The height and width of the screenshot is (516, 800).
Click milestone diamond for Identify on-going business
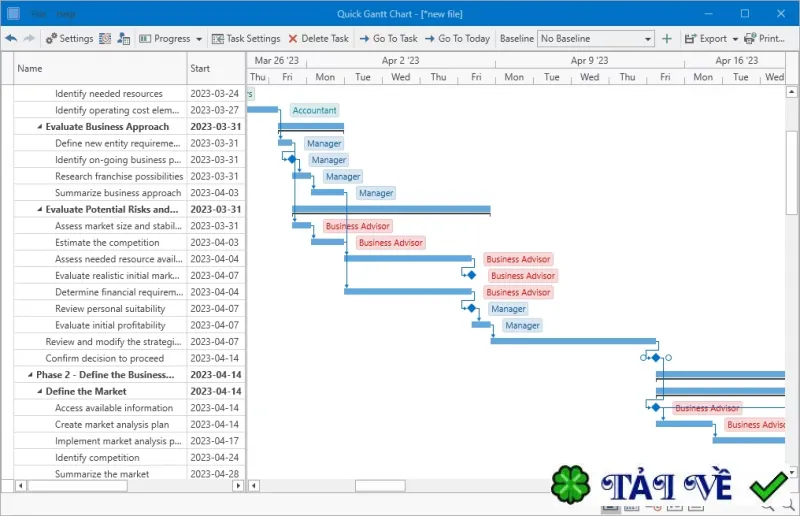tap(292, 159)
